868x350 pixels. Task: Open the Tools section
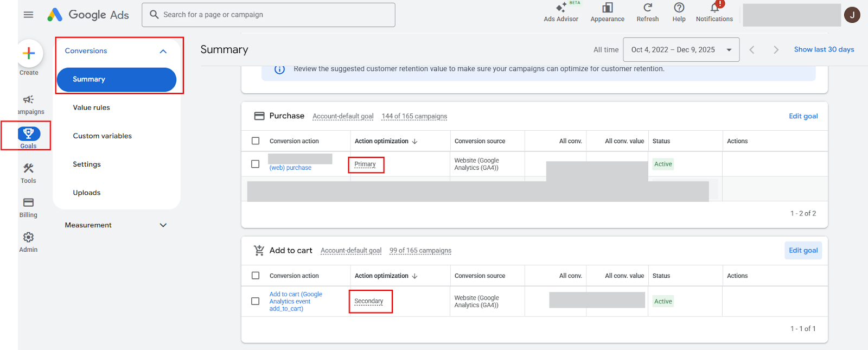[29, 173]
